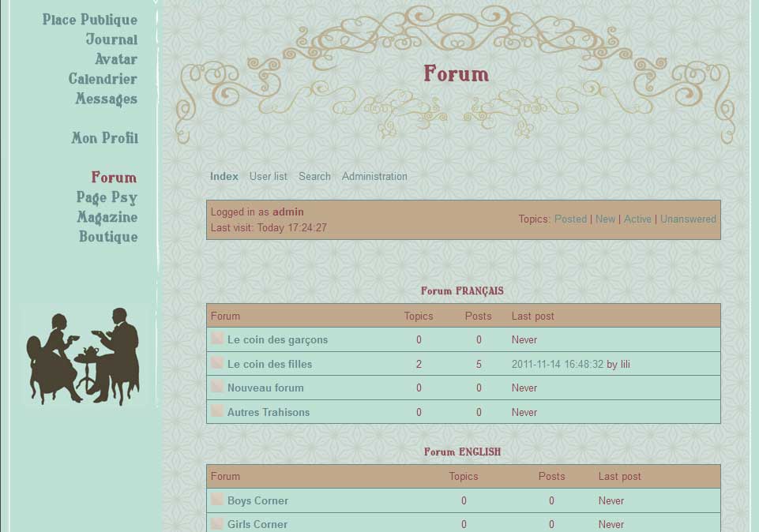Click Never in Le coin des garçons row

tap(524, 340)
